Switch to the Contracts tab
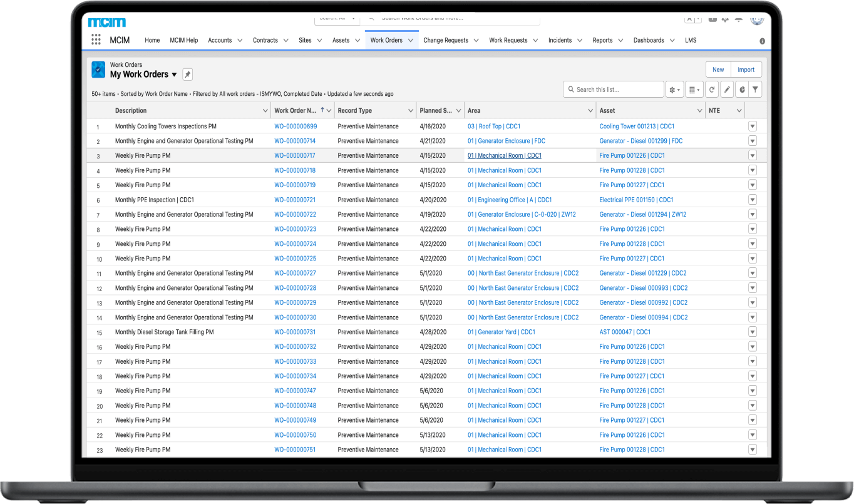The height and width of the screenshot is (504, 854). [x=265, y=40]
